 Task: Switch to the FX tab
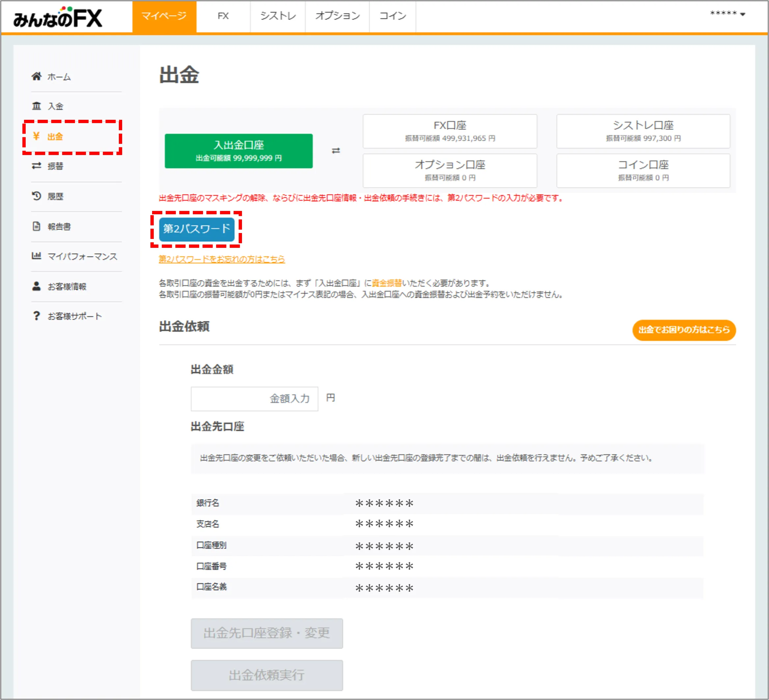tap(223, 16)
